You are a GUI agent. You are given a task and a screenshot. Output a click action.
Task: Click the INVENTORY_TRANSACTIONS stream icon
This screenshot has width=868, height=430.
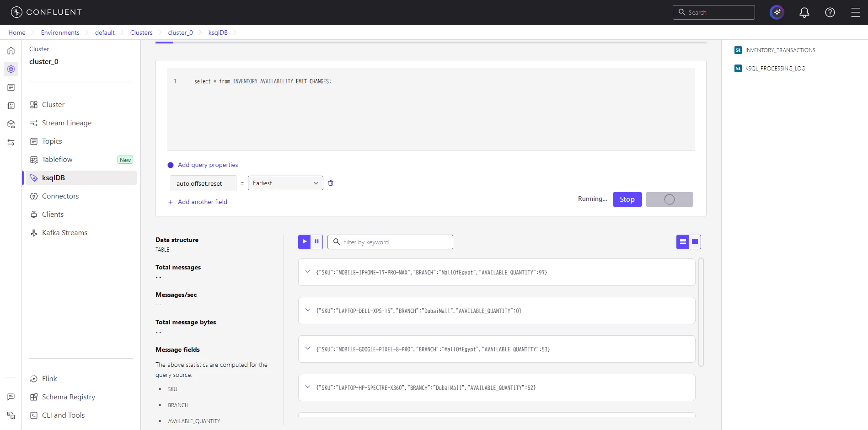(738, 50)
